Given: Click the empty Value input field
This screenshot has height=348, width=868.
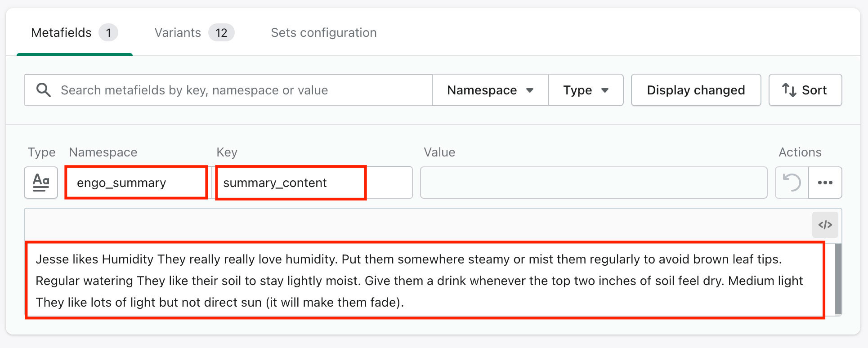Looking at the screenshot, I should coord(594,183).
